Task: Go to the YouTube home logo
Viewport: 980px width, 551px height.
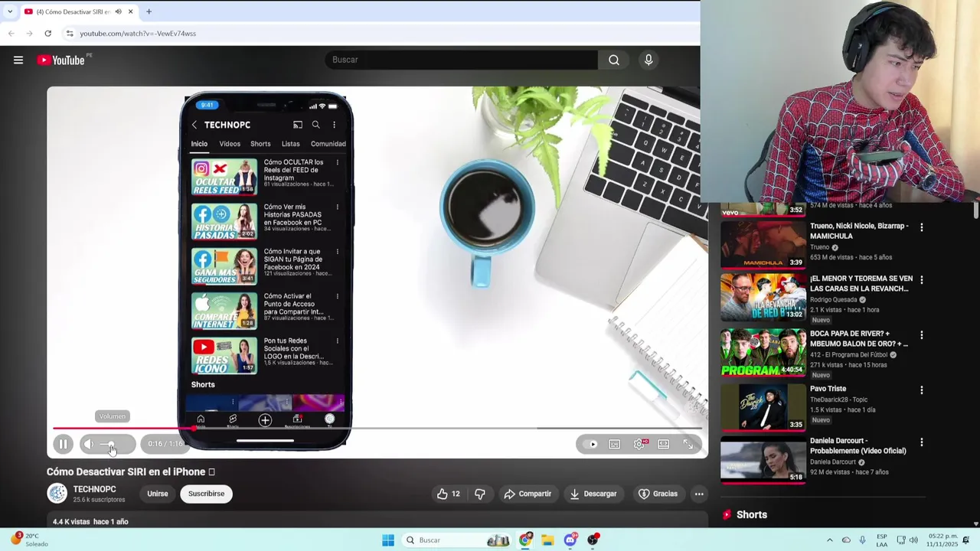Action: (61, 60)
